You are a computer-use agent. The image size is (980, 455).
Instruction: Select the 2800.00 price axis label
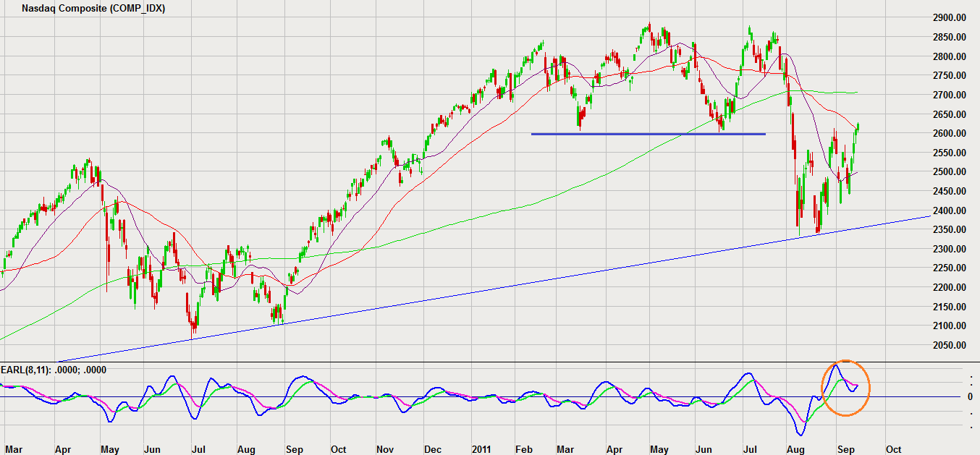point(949,56)
